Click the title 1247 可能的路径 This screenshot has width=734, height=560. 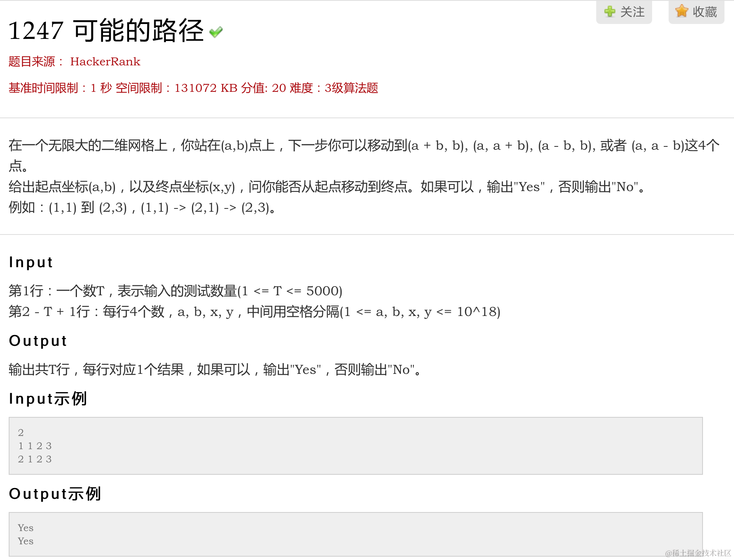tap(106, 31)
